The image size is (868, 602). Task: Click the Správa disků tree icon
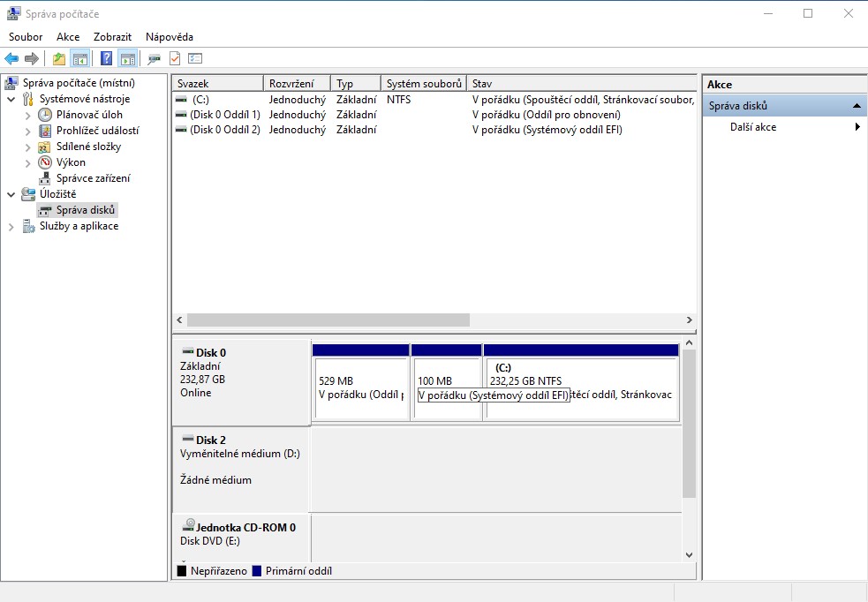45,210
